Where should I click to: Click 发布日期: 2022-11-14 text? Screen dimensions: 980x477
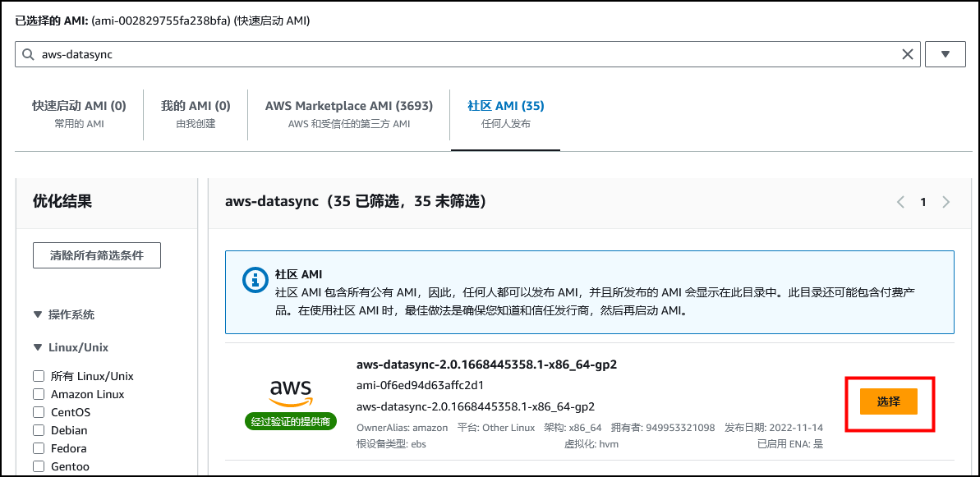774,428
